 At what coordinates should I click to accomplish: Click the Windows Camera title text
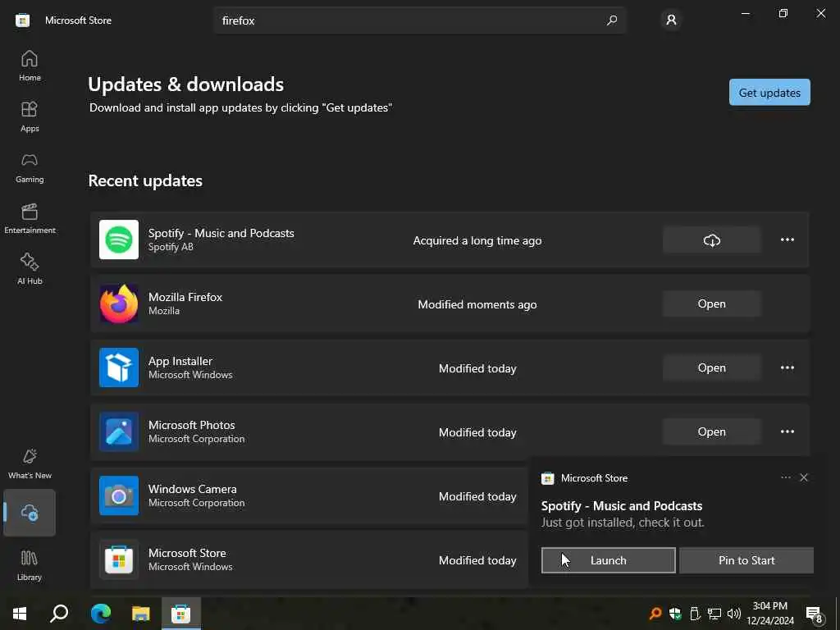[x=192, y=489]
